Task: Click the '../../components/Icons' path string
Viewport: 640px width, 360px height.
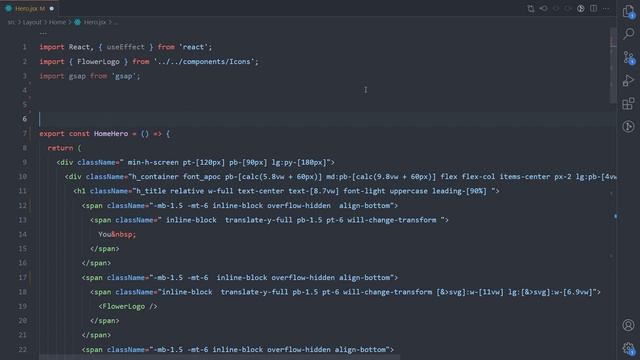Action: click(204, 62)
